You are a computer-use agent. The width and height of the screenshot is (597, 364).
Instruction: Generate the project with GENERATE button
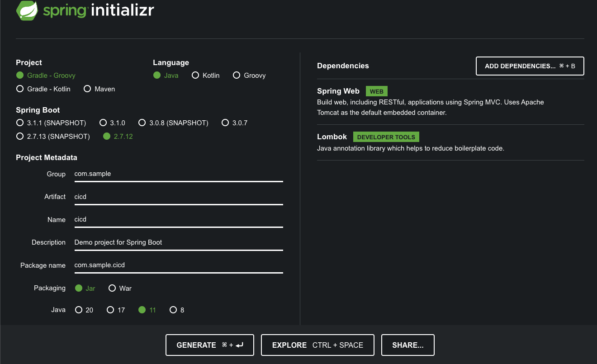[x=210, y=345]
